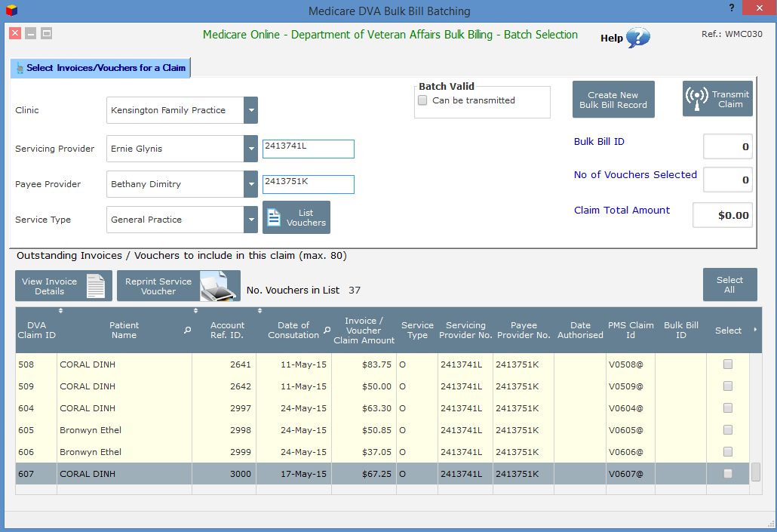Click the Invoice / Voucher Claim Amount header
This screenshot has height=532, width=777.
pos(364,331)
